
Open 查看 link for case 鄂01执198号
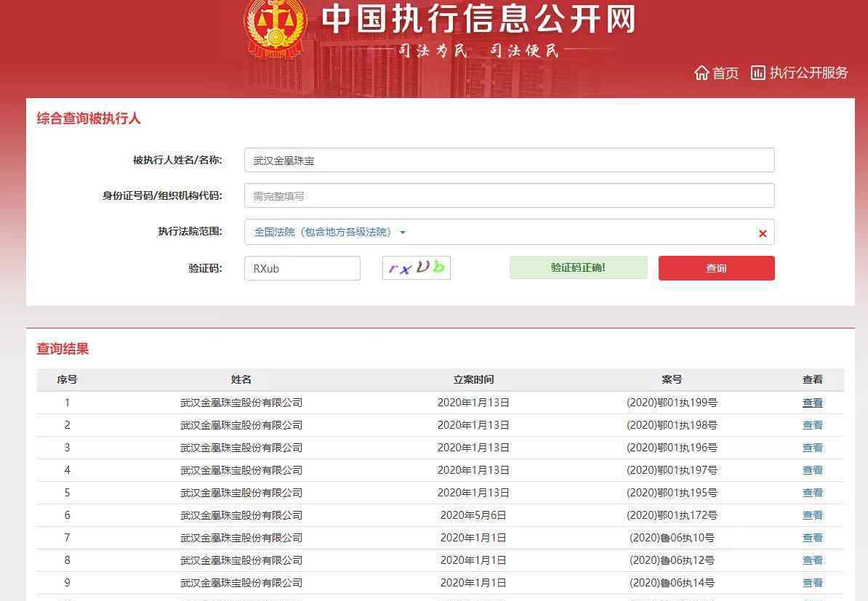[x=812, y=426]
